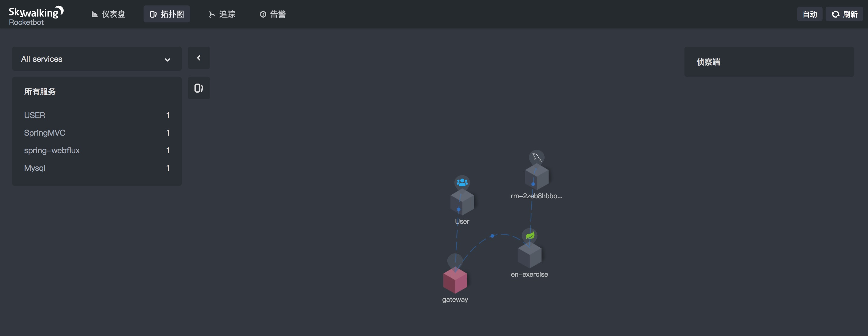
Task: Click the blue users group icon
Action: [462, 183]
